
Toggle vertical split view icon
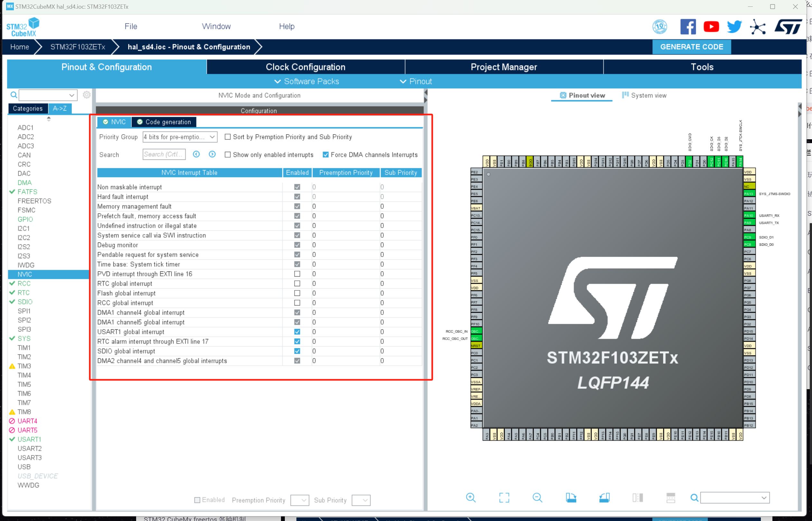point(637,497)
